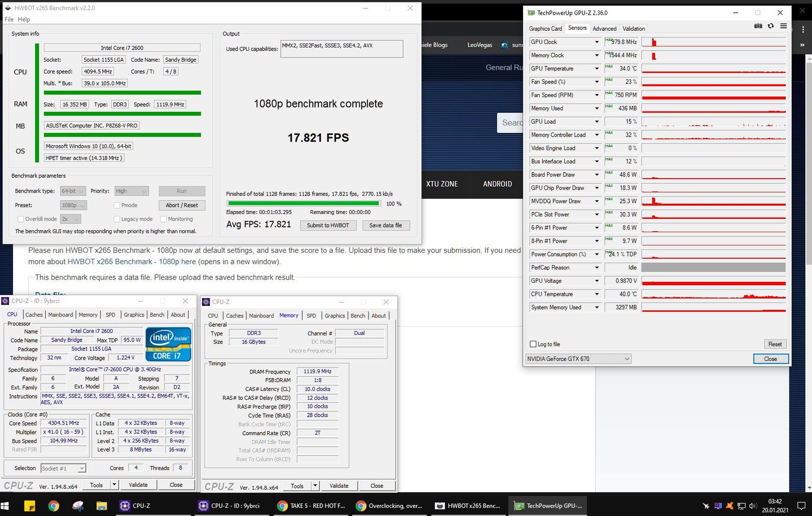Viewport: 812px width, 516px height.
Task: Click the GPU-Z Reset button
Action: click(775, 344)
